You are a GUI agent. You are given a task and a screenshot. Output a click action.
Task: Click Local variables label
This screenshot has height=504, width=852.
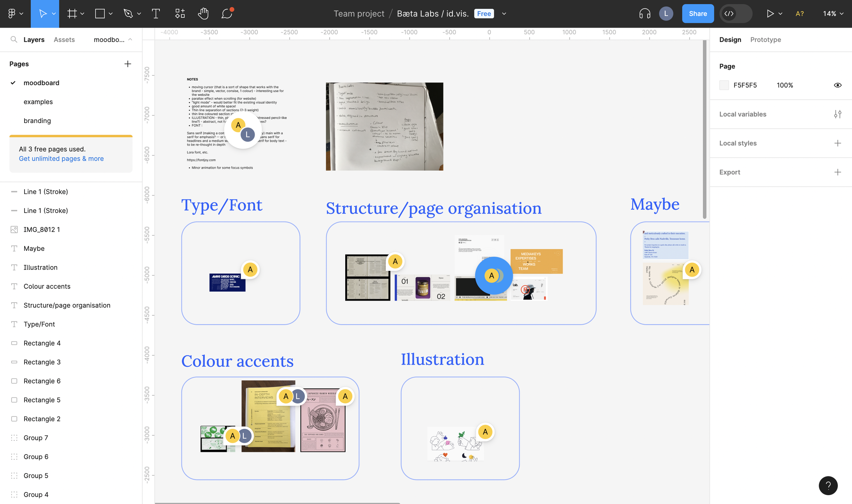[743, 114]
